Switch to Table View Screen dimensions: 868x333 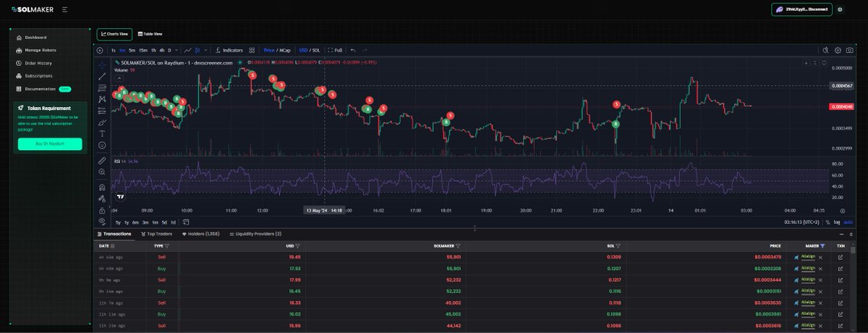tap(150, 34)
